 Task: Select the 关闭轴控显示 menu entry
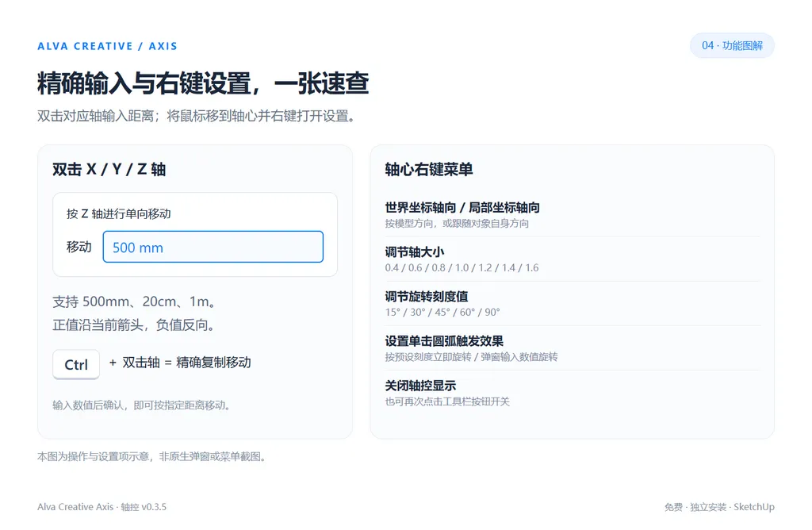coord(573,393)
